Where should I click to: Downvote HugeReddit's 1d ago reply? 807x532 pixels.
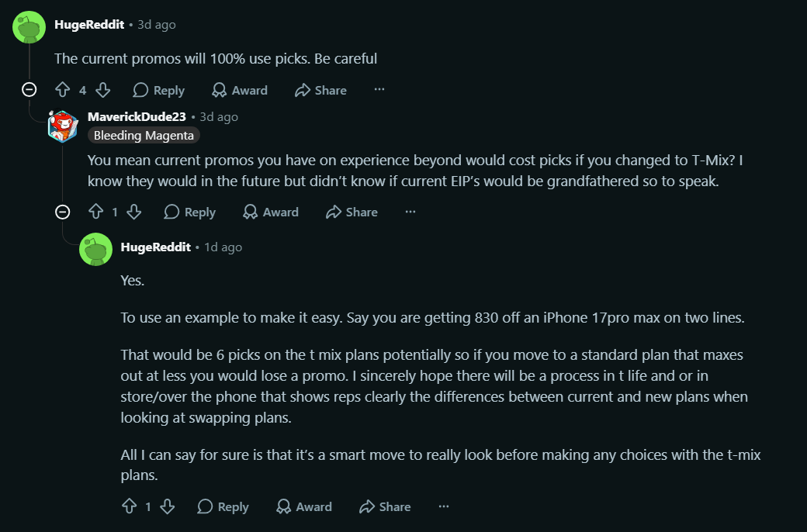[168, 506]
